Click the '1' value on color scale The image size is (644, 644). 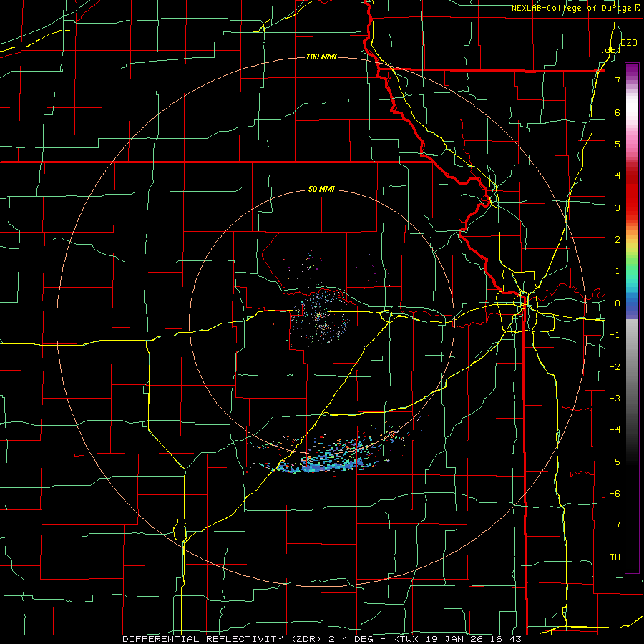point(618,271)
